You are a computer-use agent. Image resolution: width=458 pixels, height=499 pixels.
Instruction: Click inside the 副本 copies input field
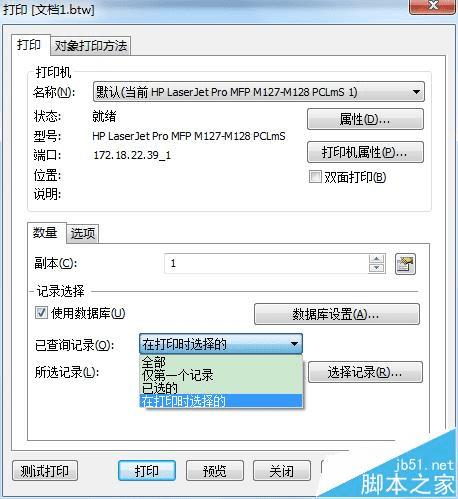coord(266,264)
